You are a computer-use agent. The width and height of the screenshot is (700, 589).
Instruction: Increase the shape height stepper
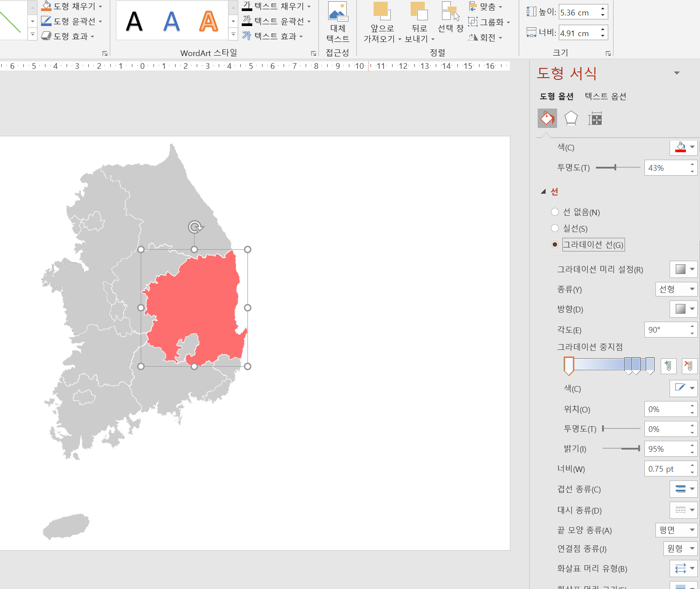(x=603, y=9)
